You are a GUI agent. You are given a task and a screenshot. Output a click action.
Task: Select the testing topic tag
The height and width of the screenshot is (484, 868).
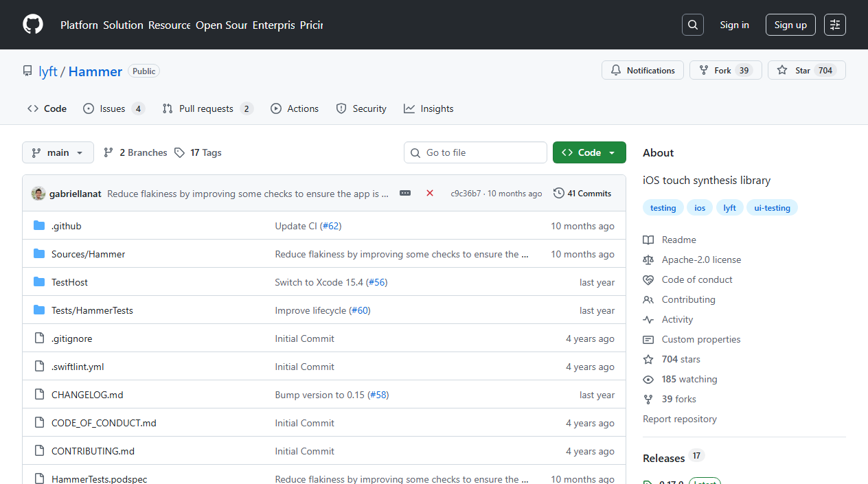point(663,208)
